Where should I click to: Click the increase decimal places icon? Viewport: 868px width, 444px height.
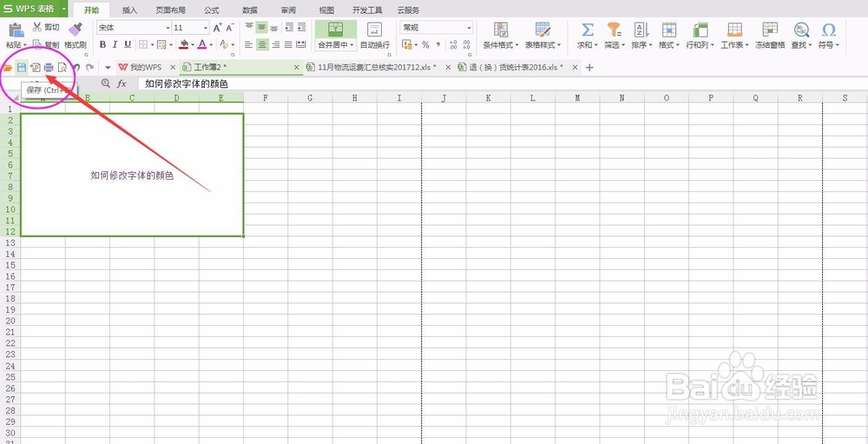pos(453,45)
